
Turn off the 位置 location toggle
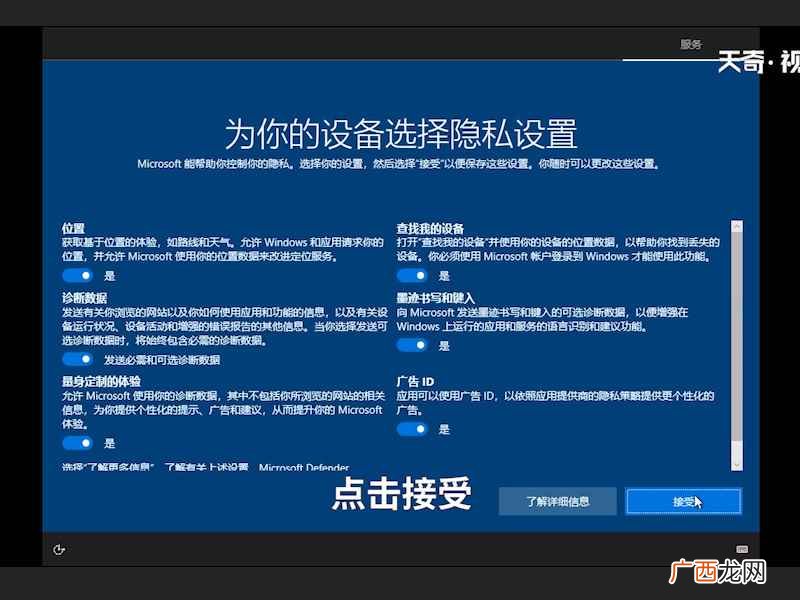pos(78,276)
